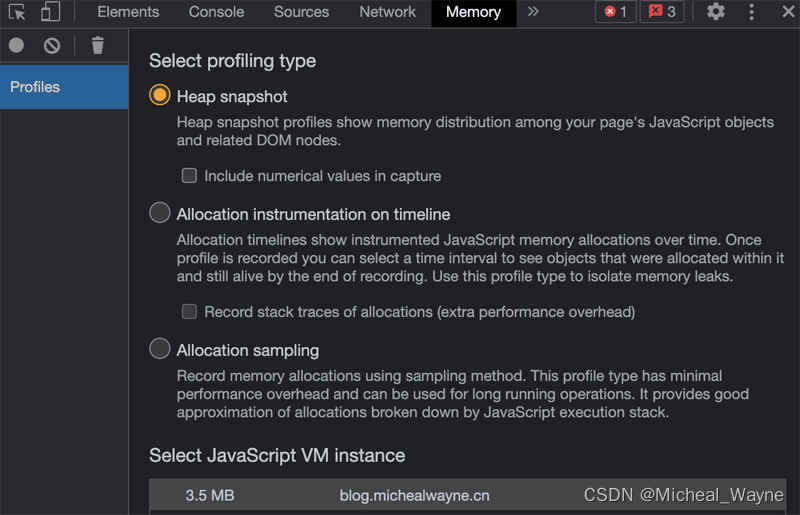Switch to the Network tab
800x515 pixels.
(x=387, y=12)
